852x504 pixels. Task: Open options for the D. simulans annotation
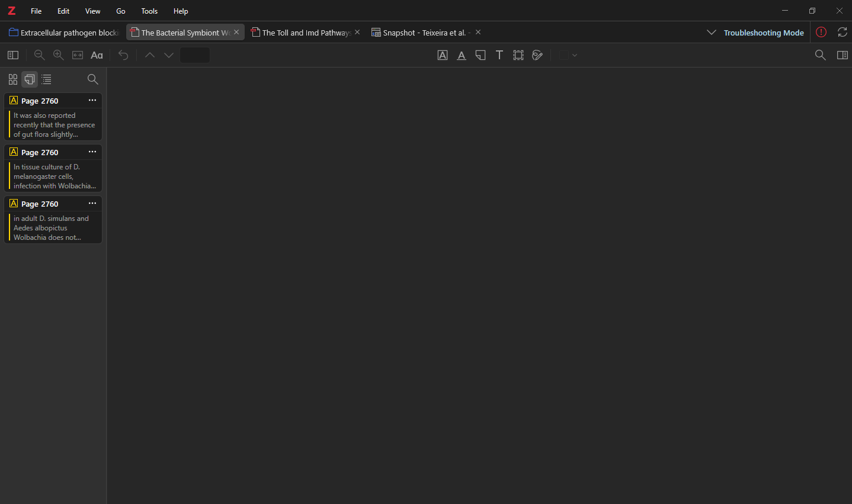(x=92, y=204)
